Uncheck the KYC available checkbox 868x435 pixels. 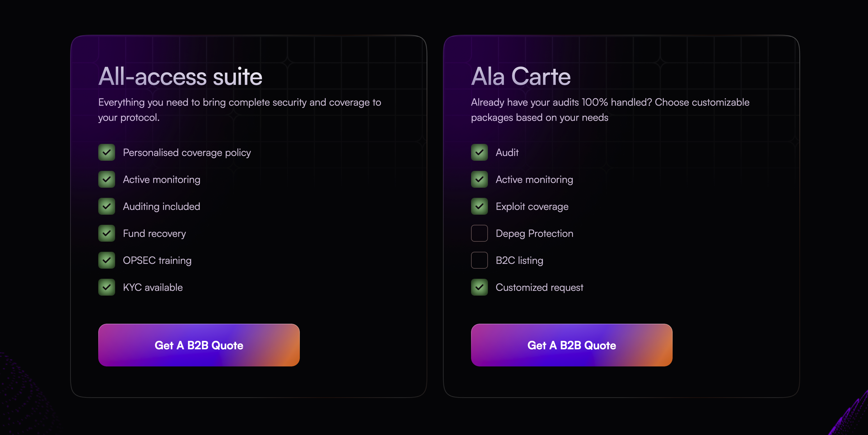click(106, 287)
